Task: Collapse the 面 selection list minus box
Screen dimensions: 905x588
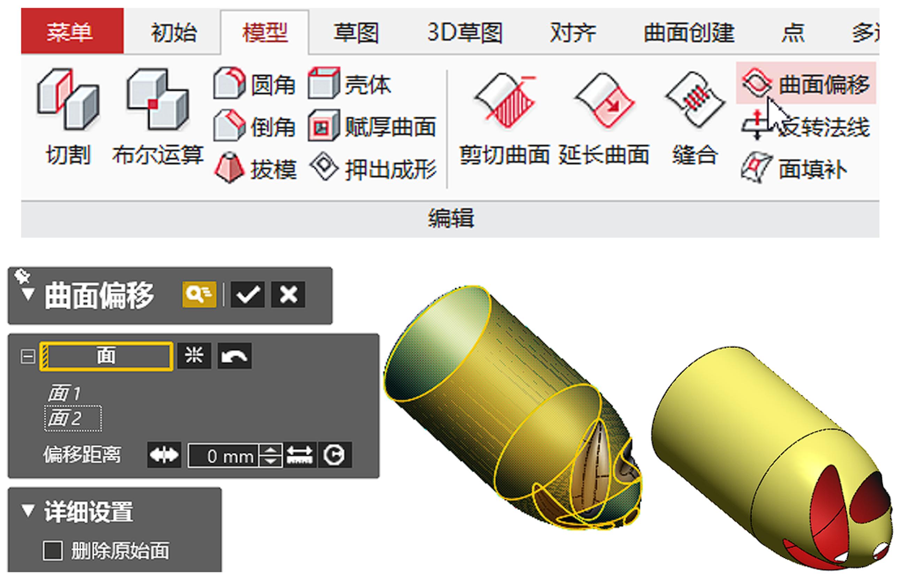Action: click(28, 356)
